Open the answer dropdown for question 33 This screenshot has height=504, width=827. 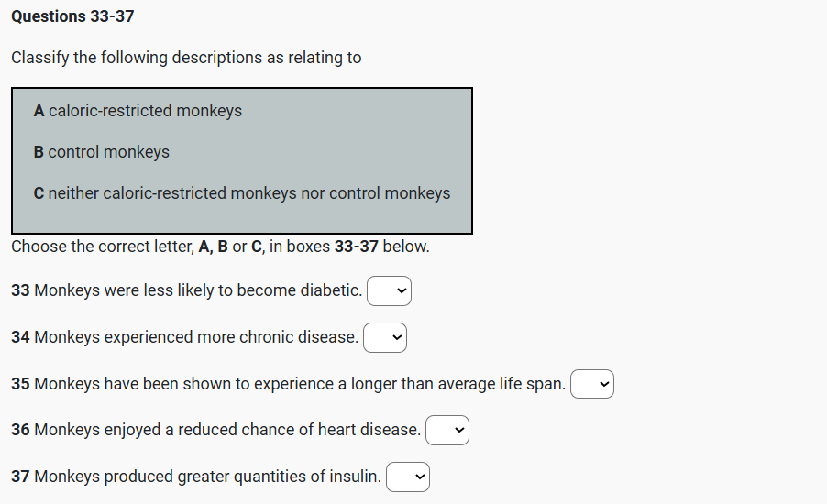pos(390,291)
